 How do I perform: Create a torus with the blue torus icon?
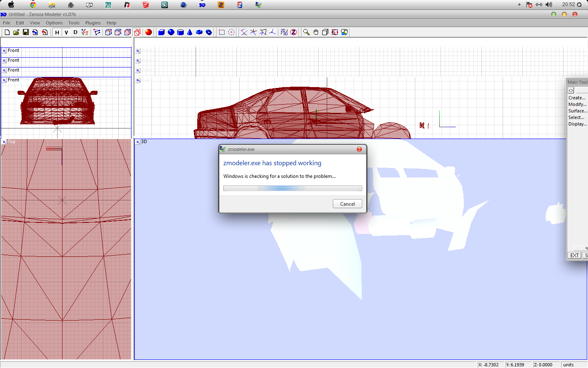[199, 32]
